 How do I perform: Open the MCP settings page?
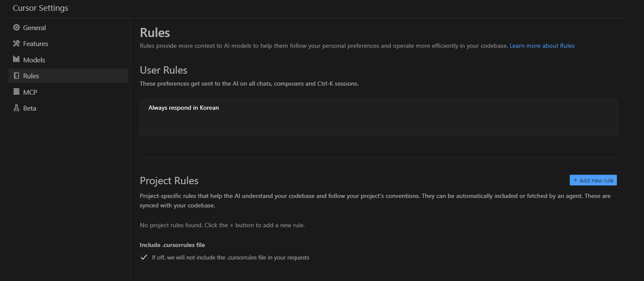(x=68, y=92)
